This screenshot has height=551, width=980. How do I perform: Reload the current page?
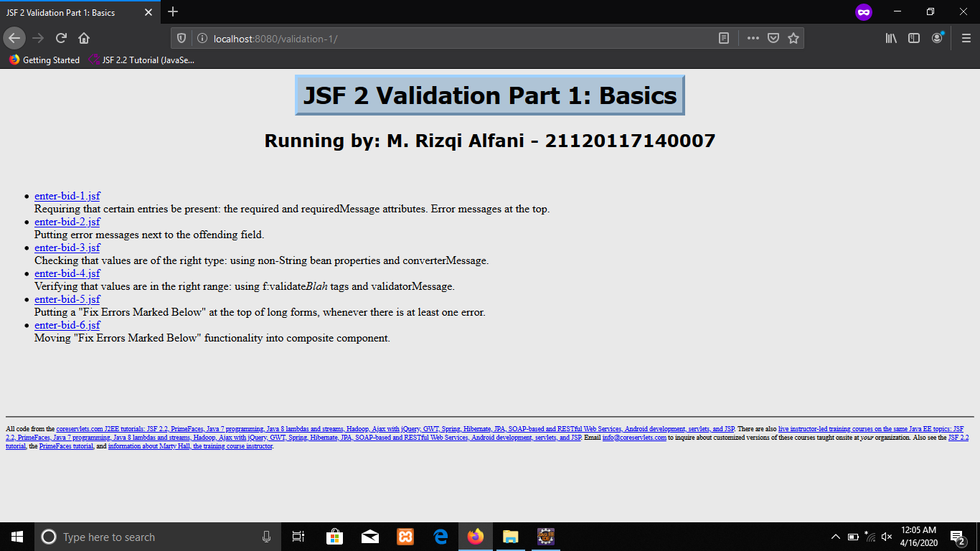(61, 38)
